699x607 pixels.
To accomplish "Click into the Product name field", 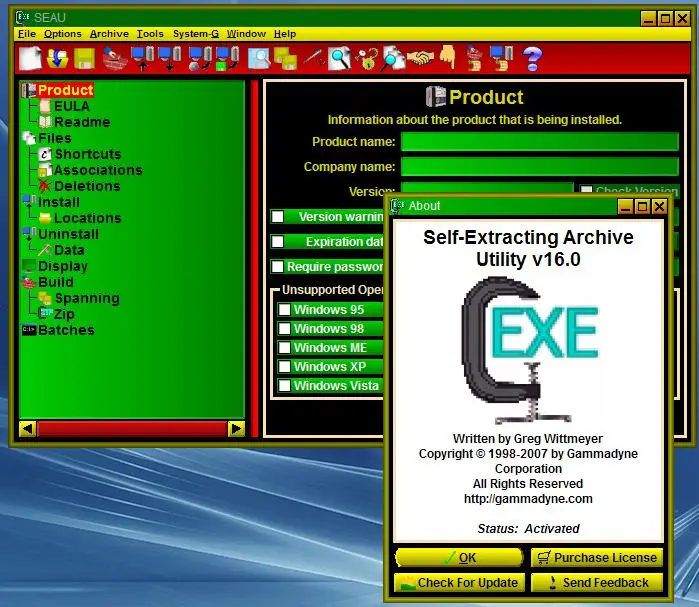I will tap(539, 142).
